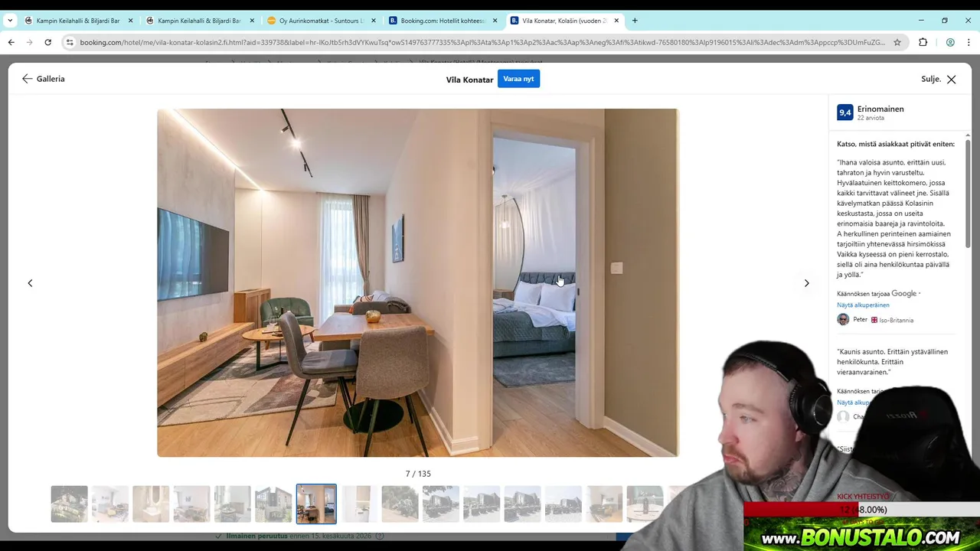Open the green trees exterior thumbnail
Image resolution: width=980 pixels, height=551 pixels.
(400, 504)
